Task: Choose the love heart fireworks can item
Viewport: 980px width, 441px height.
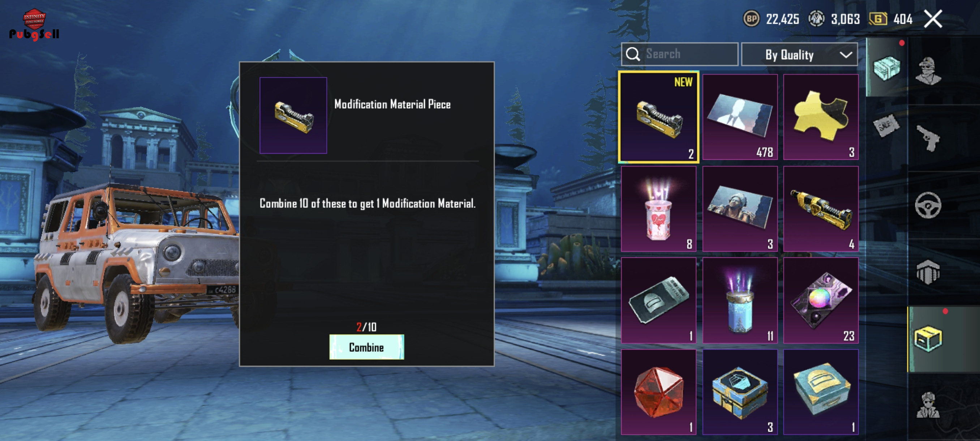Action: pos(658,209)
